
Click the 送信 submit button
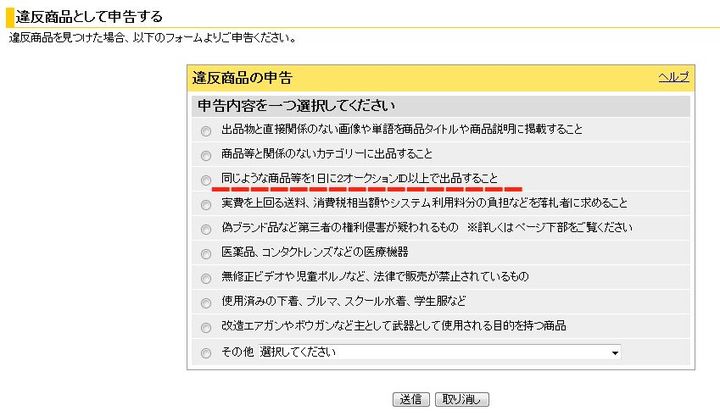coord(411,399)
